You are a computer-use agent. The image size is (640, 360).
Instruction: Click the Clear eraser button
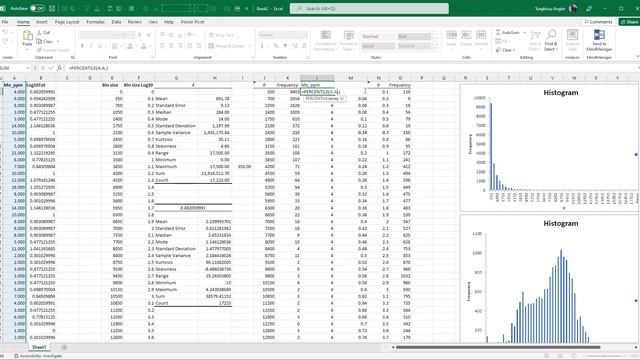pos(504,50)
